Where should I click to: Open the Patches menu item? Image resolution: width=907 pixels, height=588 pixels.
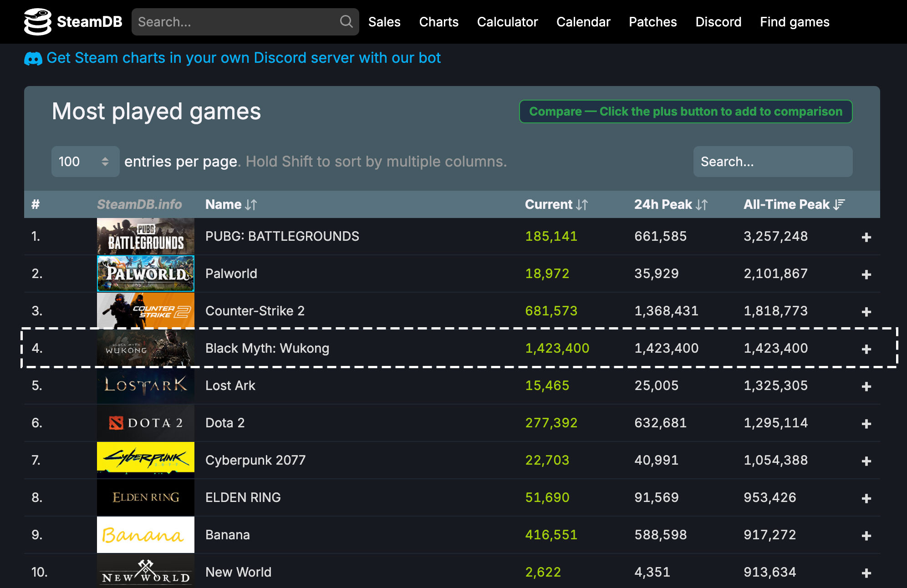tap(652, 22)
